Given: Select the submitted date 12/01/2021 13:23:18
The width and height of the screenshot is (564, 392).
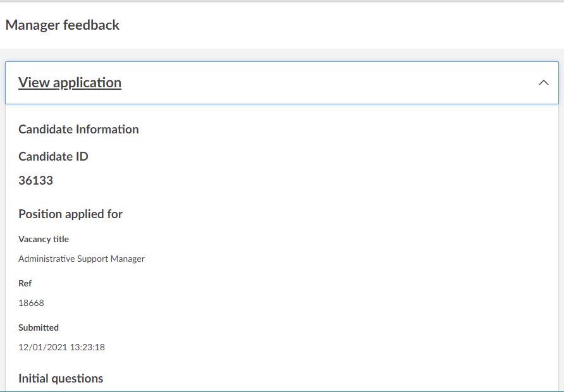Looking at the screenshot, I should 61,347.
